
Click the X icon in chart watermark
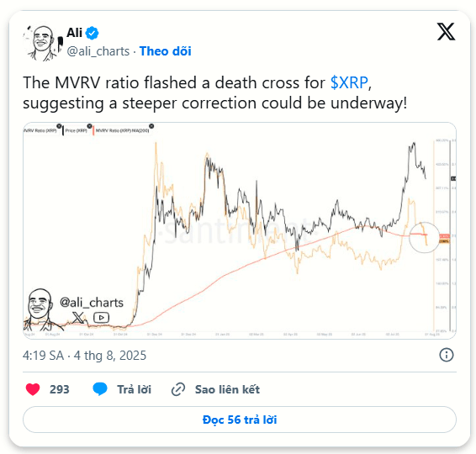(78, 318)
